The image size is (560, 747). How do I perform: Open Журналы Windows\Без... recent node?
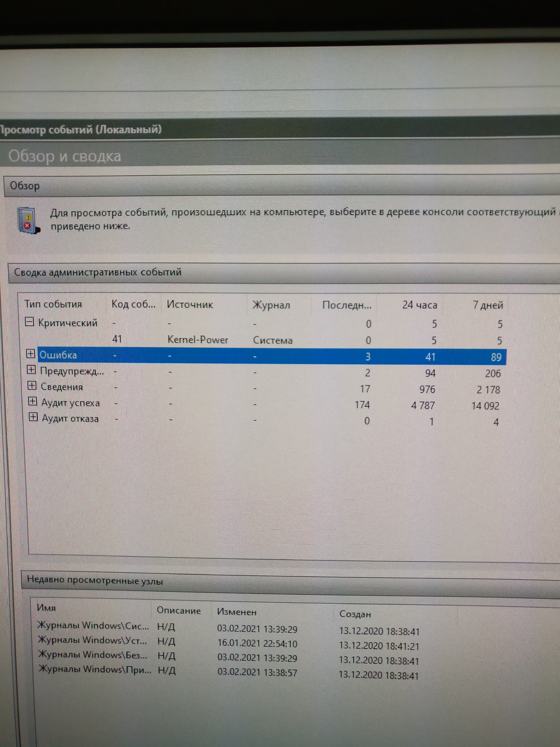tap(93, 655)
